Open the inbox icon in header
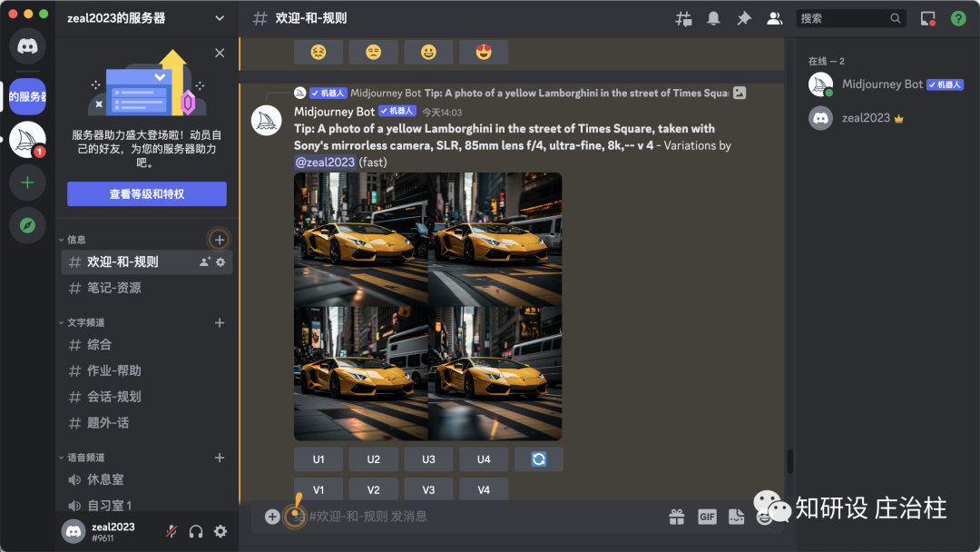This screenshot has height=552, width=980. pos(928,19)
